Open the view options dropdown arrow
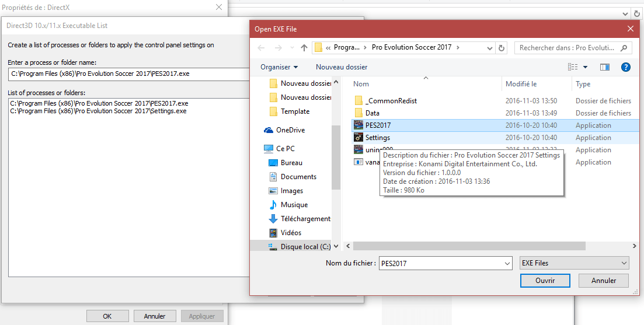The image size is (644, 325). (x=585, y=67)
